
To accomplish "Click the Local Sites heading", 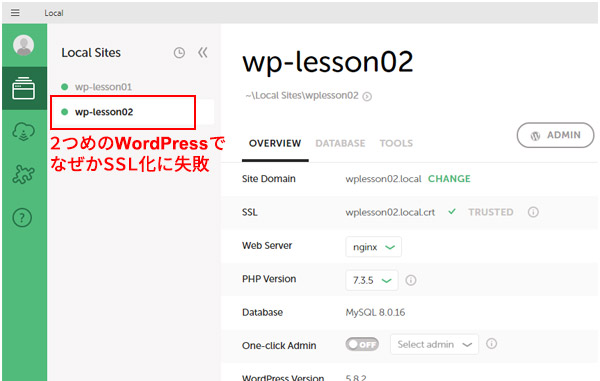I will (91, 52).
